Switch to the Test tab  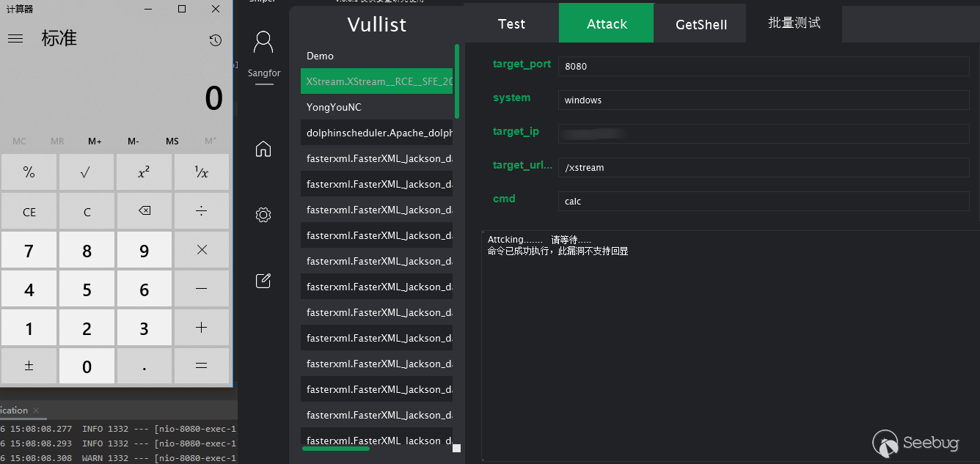pyautogui.click(x=511, y=23)
